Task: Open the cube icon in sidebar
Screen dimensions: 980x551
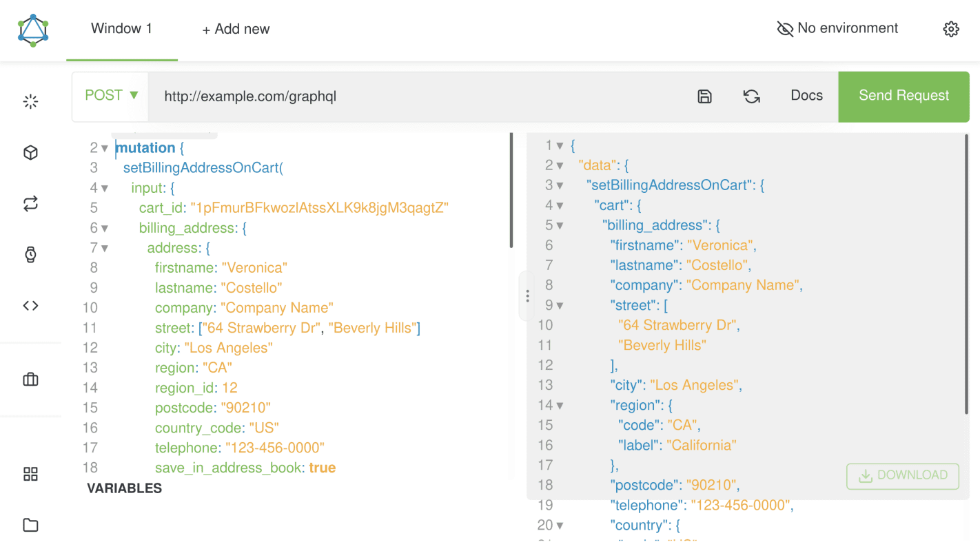Action: 30,153
